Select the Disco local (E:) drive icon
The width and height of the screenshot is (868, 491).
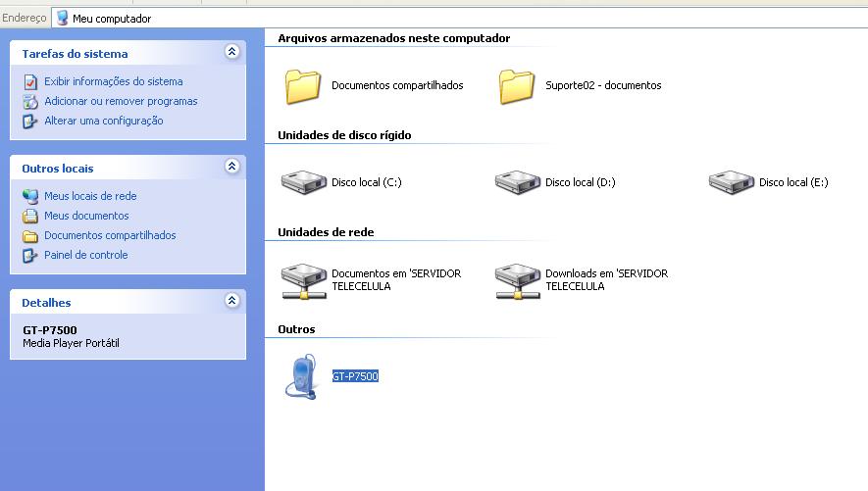pos(731,182)
